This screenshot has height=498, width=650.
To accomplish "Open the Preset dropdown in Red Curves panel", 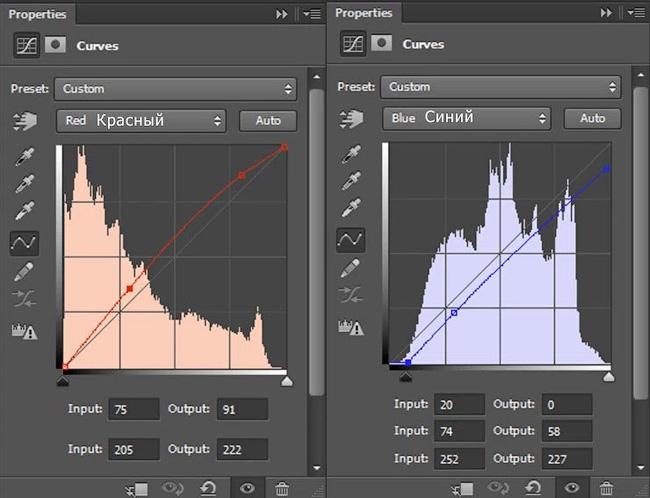I will pyautogui.click(x=175, y=89).
